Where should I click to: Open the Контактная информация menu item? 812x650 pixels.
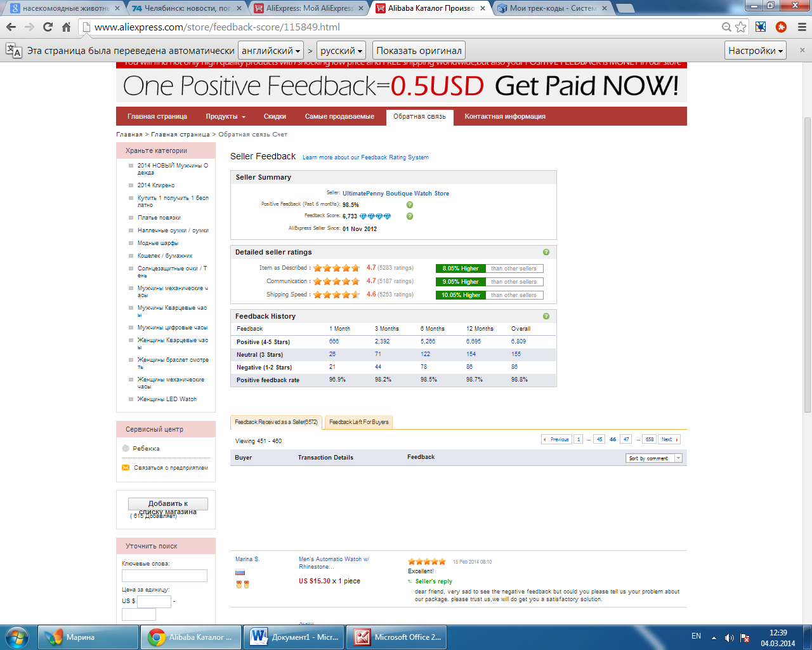[505, 116]
